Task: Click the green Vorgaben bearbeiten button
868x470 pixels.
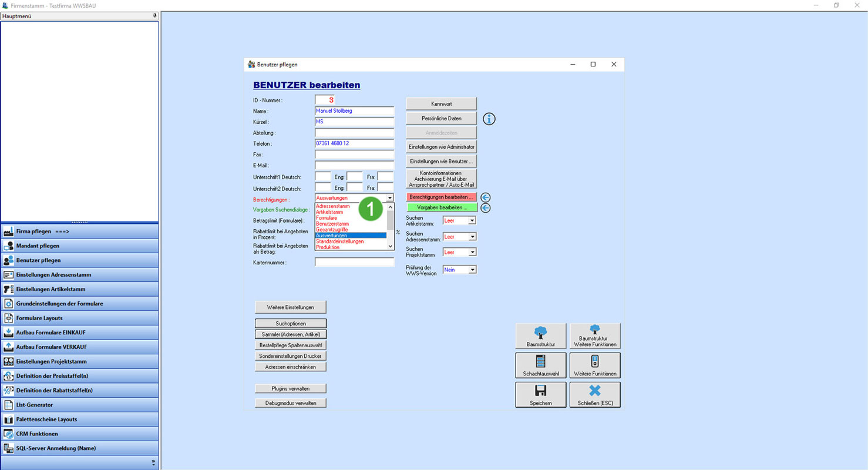Action: (x=442, y=207)
